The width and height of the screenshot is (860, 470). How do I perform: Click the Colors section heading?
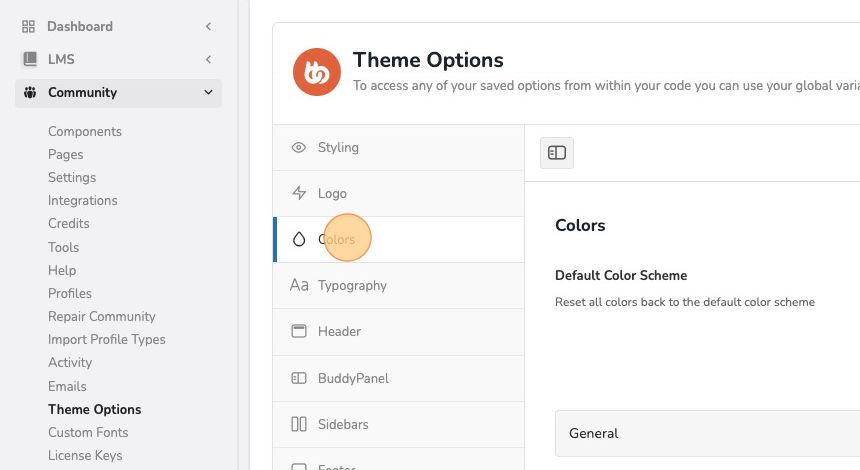pos(580,225)
